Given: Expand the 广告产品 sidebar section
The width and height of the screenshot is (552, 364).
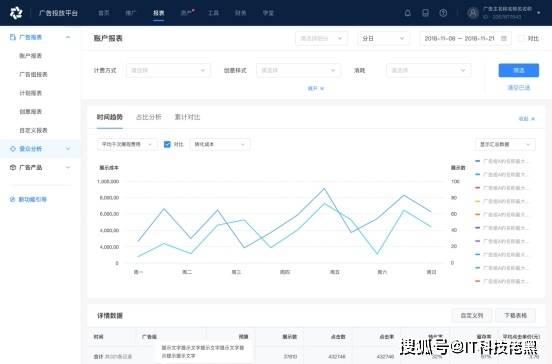Looking at the screenshot, I should pos(68,167).
